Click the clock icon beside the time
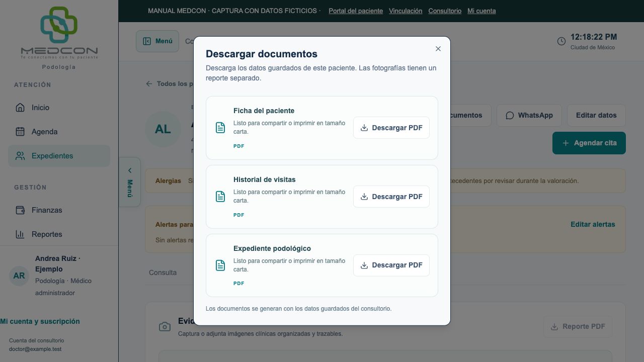This screenshot has width=644, height=362. coord(561,41)
